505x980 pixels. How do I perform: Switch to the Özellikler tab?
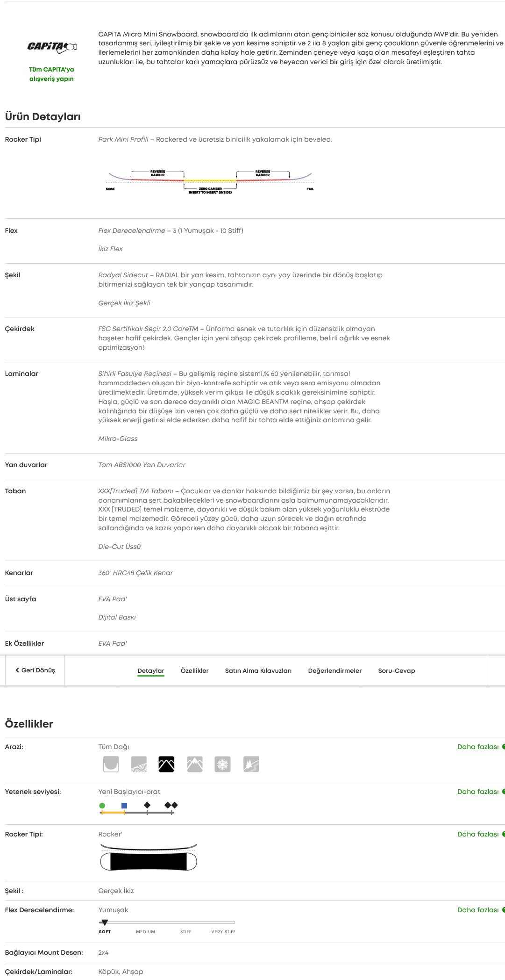[x=195, y=670]
